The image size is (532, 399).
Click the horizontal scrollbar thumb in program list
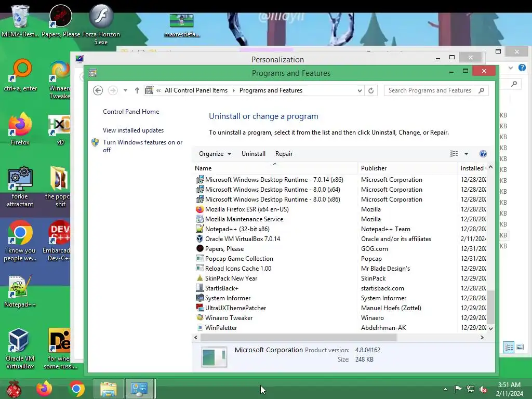299,338
